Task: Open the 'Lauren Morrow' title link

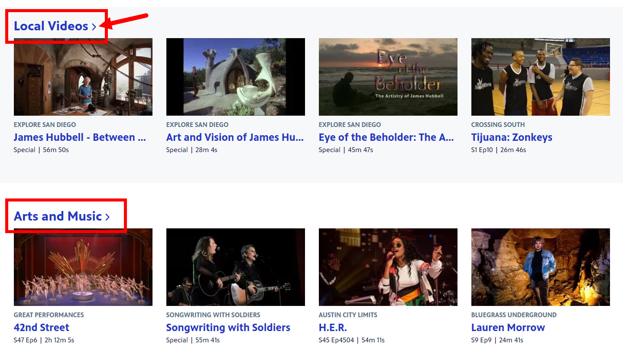Action: click(x=508, y=328)
